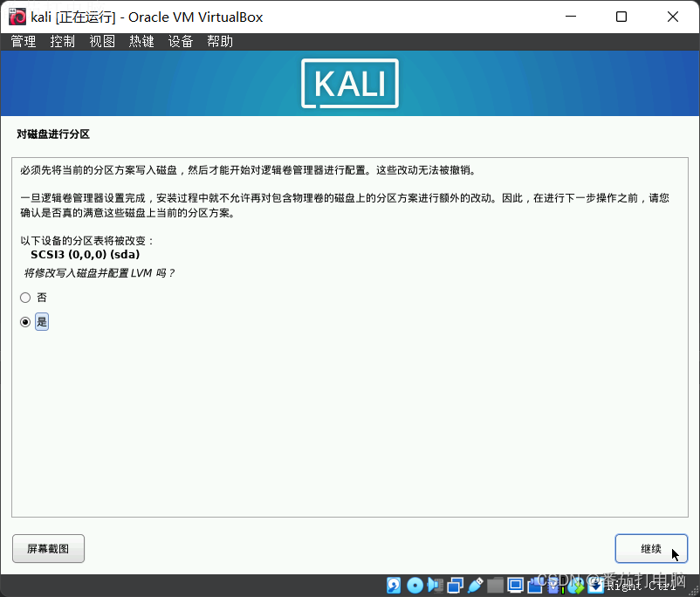Screen dimensions: 700x597
Task: Click the VirtualBox app icon in the title bar
Action: coord(17,17)
